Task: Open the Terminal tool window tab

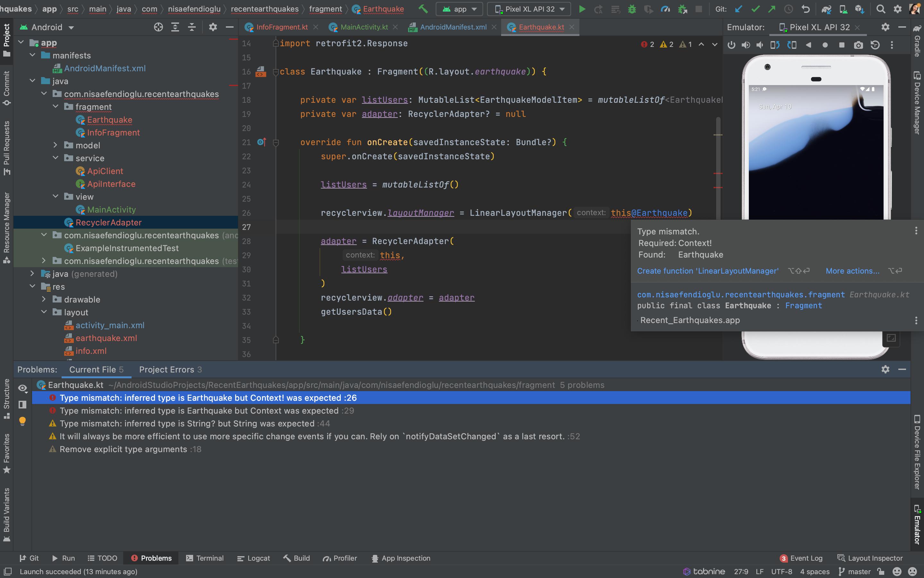Action: pyautogui.click(x=205, y=558)
